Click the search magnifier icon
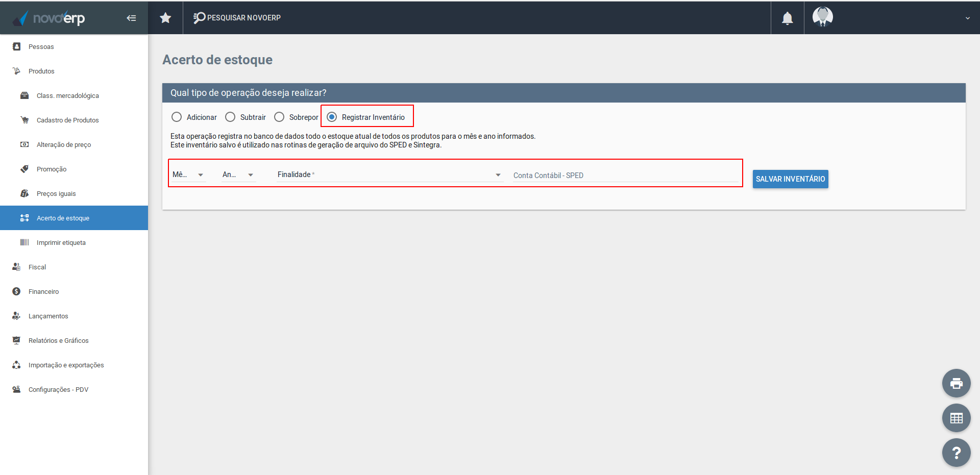 point(199,18)
